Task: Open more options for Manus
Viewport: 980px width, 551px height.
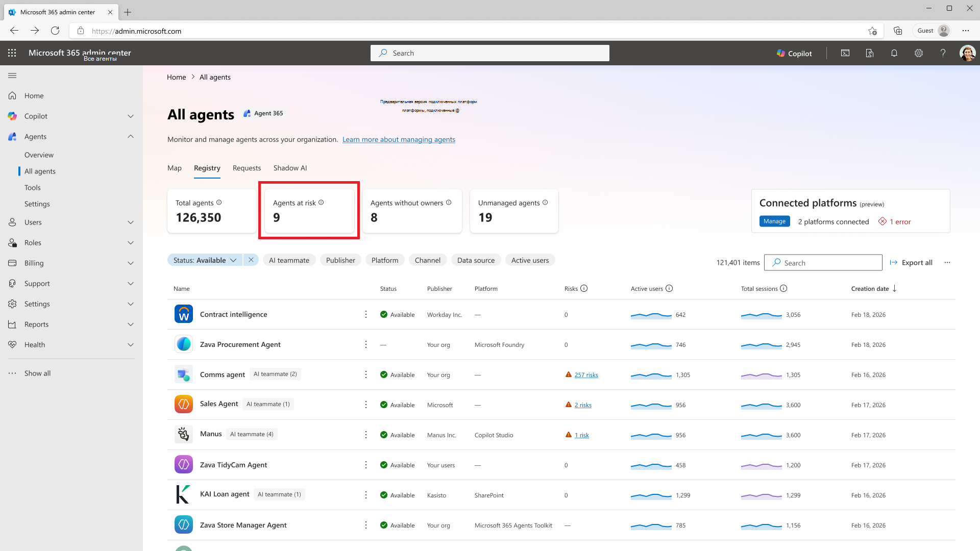Action: (x=366, y=435)
